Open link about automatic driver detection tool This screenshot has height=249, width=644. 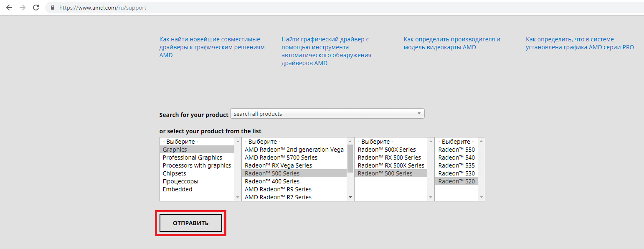click(326, 51)
